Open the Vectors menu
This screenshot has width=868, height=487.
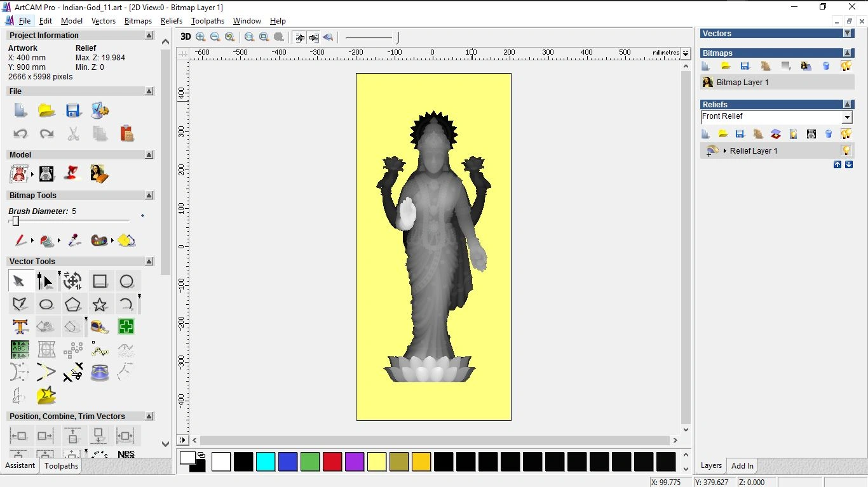(x=104, y=21)
